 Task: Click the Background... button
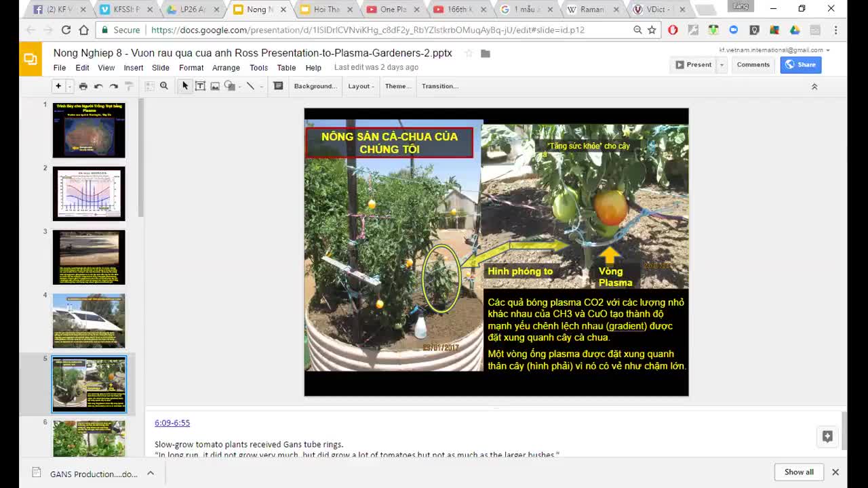pos(315,86)
